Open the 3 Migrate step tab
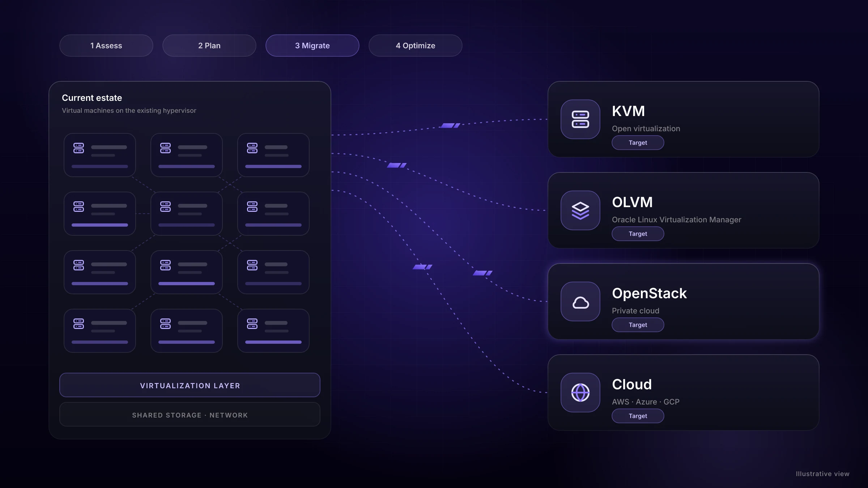The image size is (868, 488). 312,46
